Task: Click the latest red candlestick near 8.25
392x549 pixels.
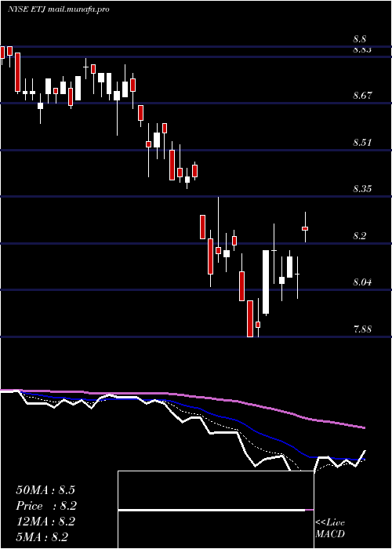Action: 305,228
